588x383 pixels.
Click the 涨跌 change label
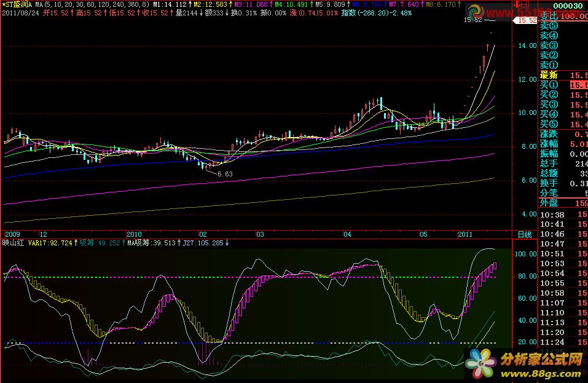(549, 134)
